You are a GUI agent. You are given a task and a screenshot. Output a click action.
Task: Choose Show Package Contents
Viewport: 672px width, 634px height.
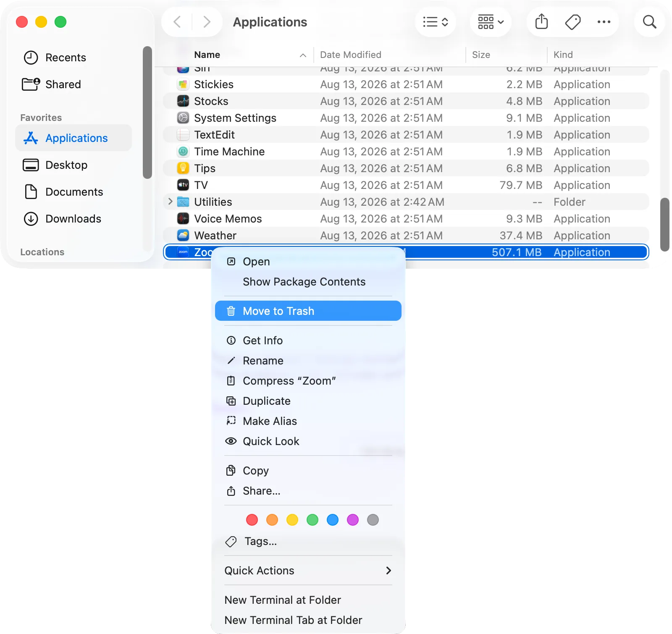coord(308,282)
